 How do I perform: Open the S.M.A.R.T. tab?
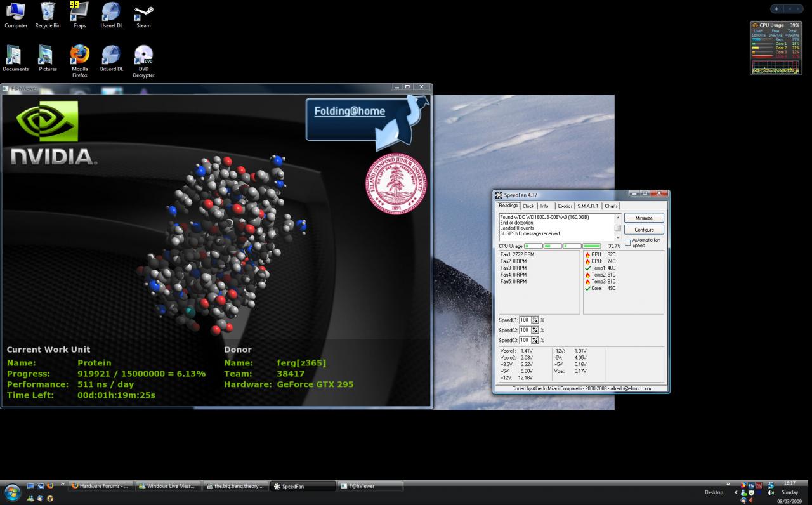coord(587,206)
